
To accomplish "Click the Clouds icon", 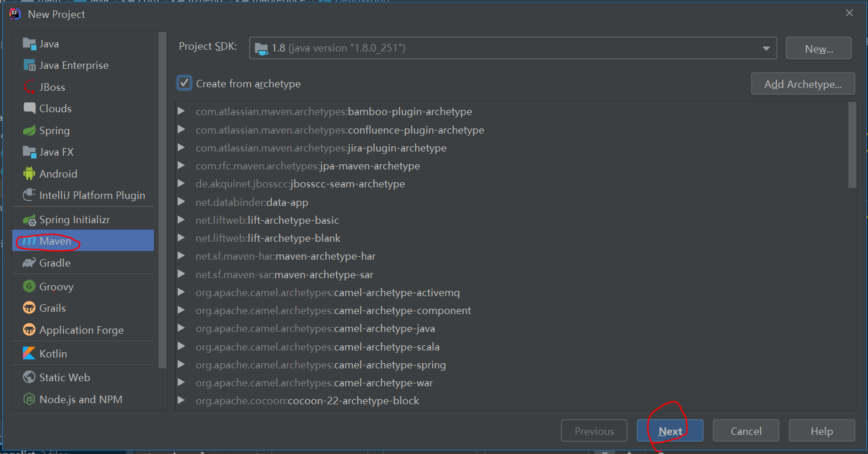I will click(29, 109).
